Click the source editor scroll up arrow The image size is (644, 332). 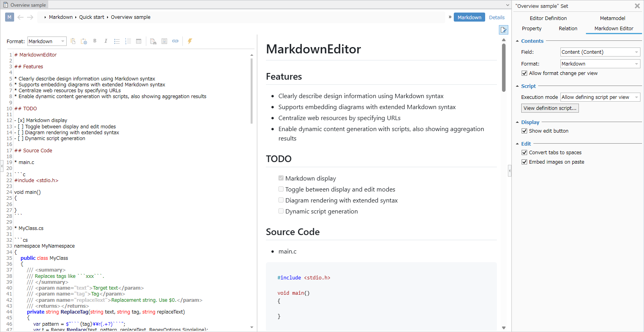(x=251, y=55)
